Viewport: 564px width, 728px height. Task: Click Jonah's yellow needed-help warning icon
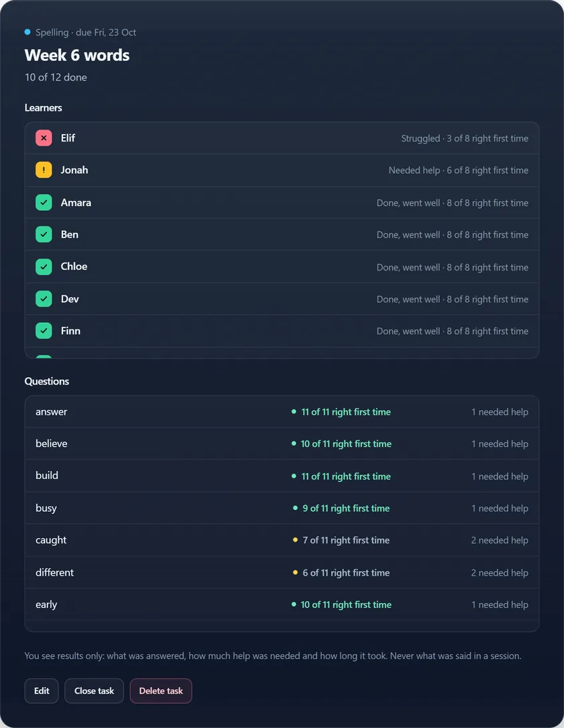click(x=44, y=170)
